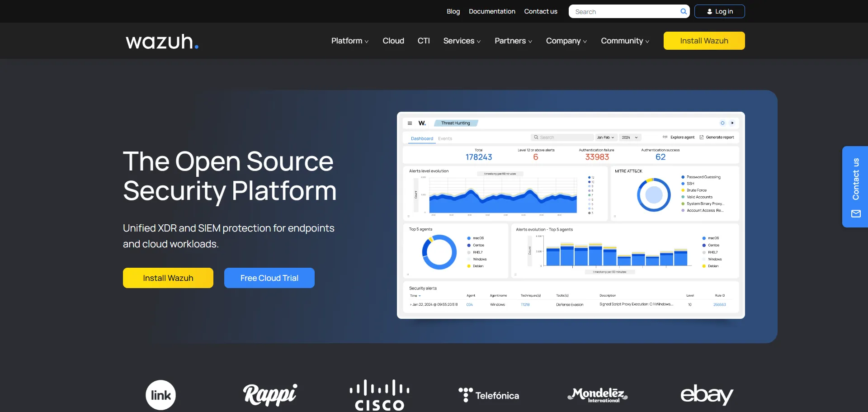
Task: Open the Blog link
Action: pos(453,11)
